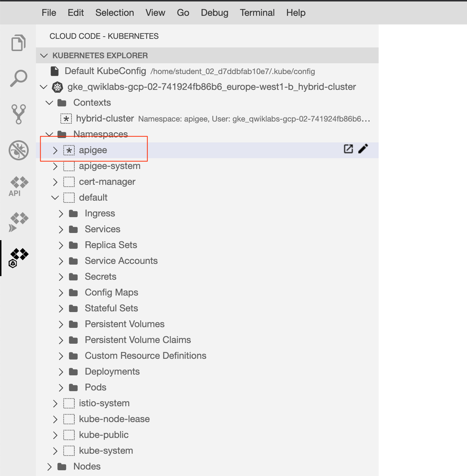This screenshot has height=476, width=467.
Task: Click the Contexts folder icon
Action: coord(62,103)
